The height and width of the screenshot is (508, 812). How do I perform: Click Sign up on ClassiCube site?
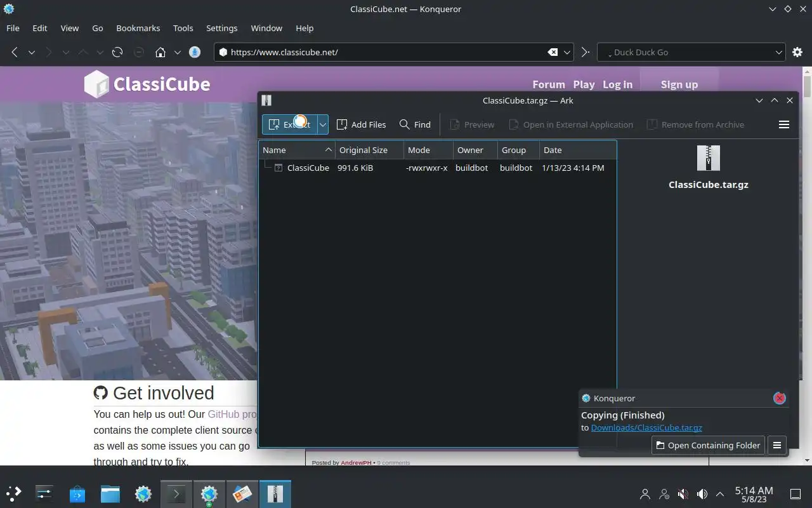[679, 84]
